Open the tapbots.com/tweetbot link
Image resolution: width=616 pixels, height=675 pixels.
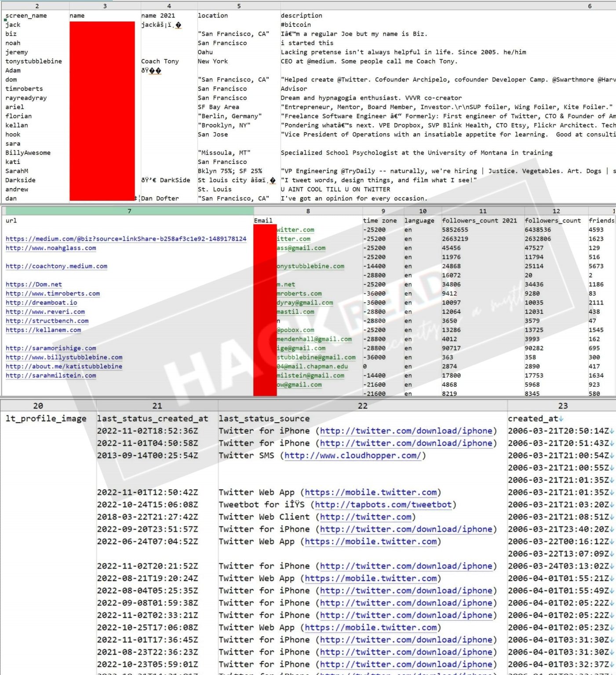click(383, 505)
